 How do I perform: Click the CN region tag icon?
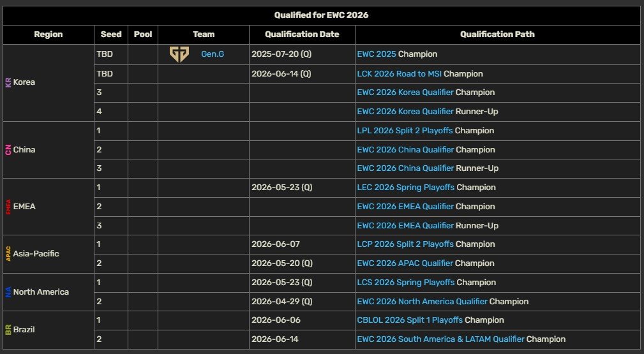point(8,150)
